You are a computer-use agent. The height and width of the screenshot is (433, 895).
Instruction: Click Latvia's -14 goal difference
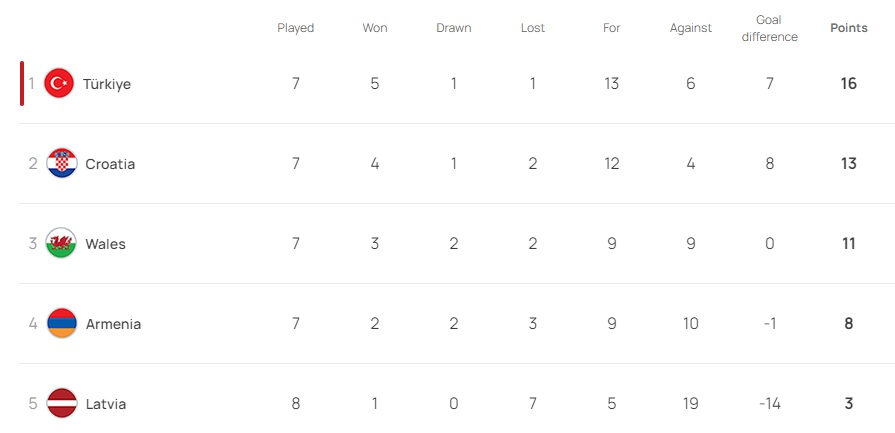769,404
